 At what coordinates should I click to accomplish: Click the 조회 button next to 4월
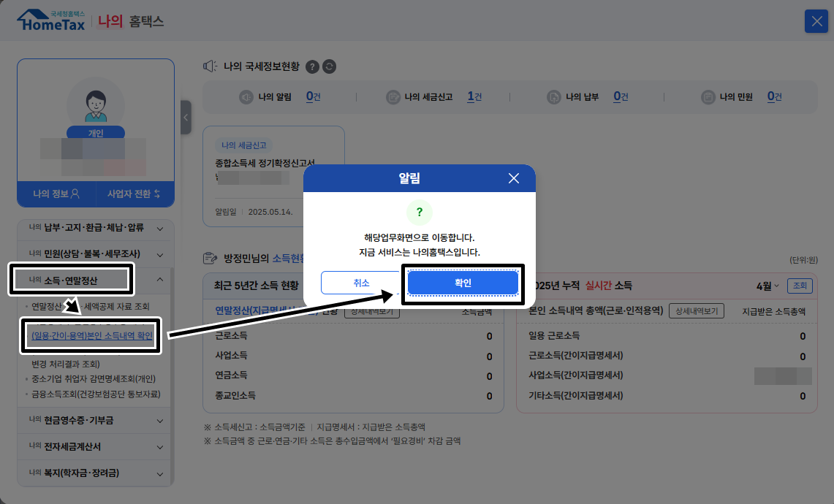(800, 286)
